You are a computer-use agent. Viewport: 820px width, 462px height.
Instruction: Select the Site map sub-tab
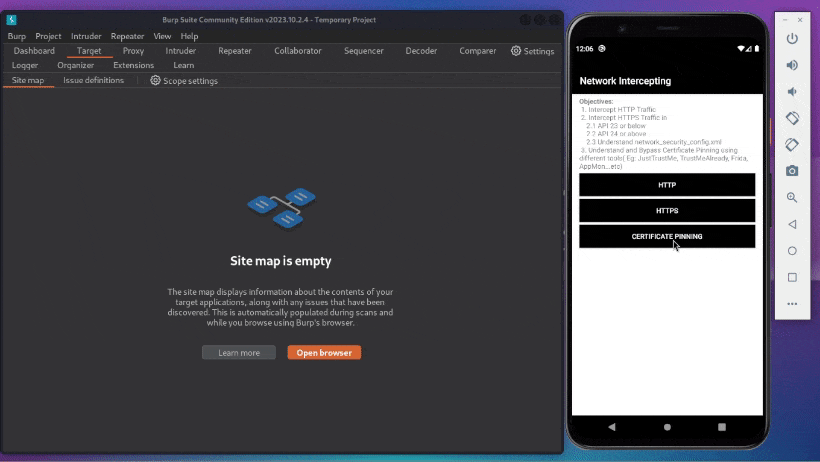pos(28,80)
